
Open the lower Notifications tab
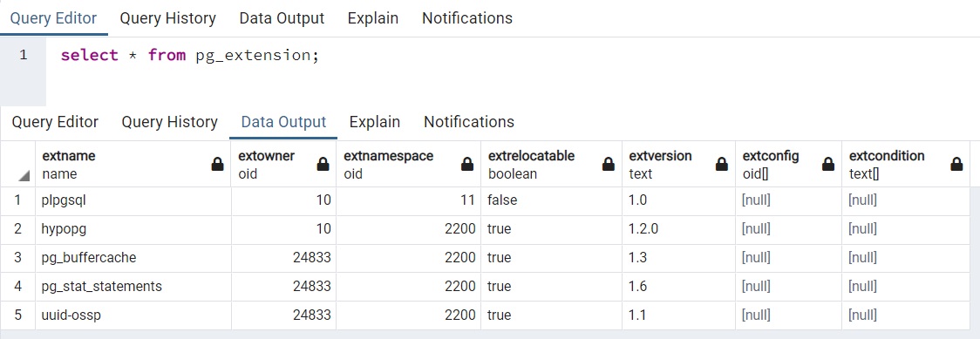click(469, 121)
